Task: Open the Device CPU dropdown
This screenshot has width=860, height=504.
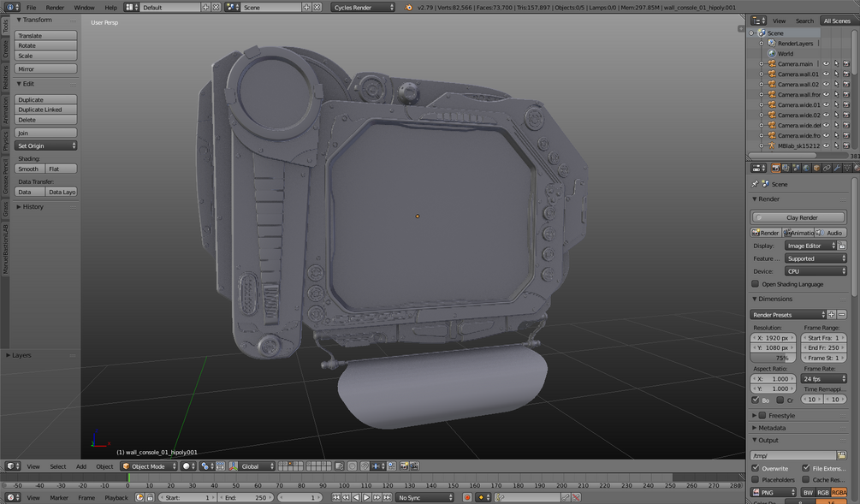Action: 815,271
